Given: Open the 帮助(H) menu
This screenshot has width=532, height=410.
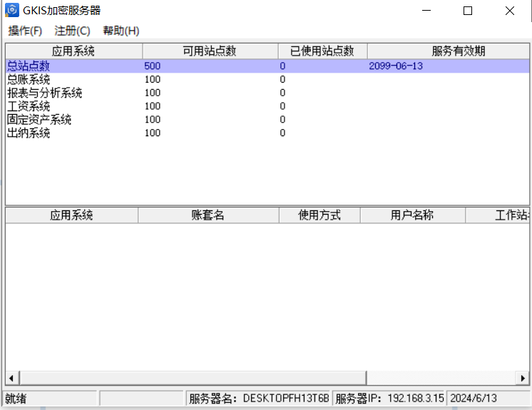Looking at the screenshot, I should pos(121,31).
